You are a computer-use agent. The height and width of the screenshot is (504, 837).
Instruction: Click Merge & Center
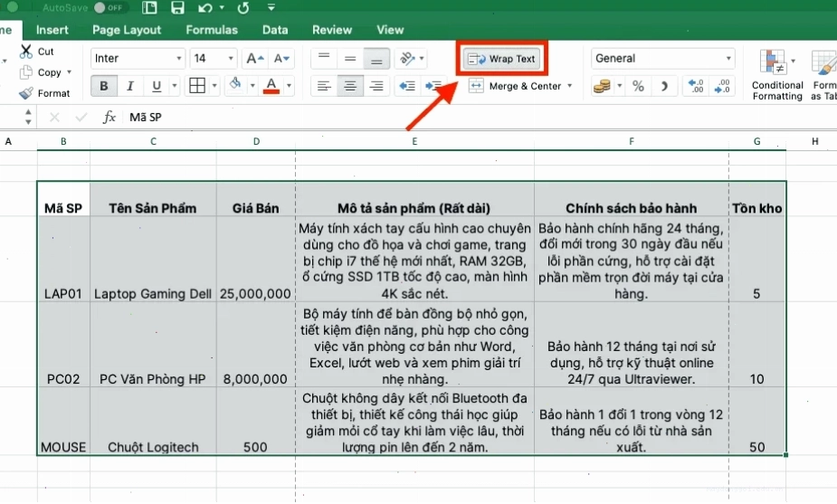coord(515,86)
